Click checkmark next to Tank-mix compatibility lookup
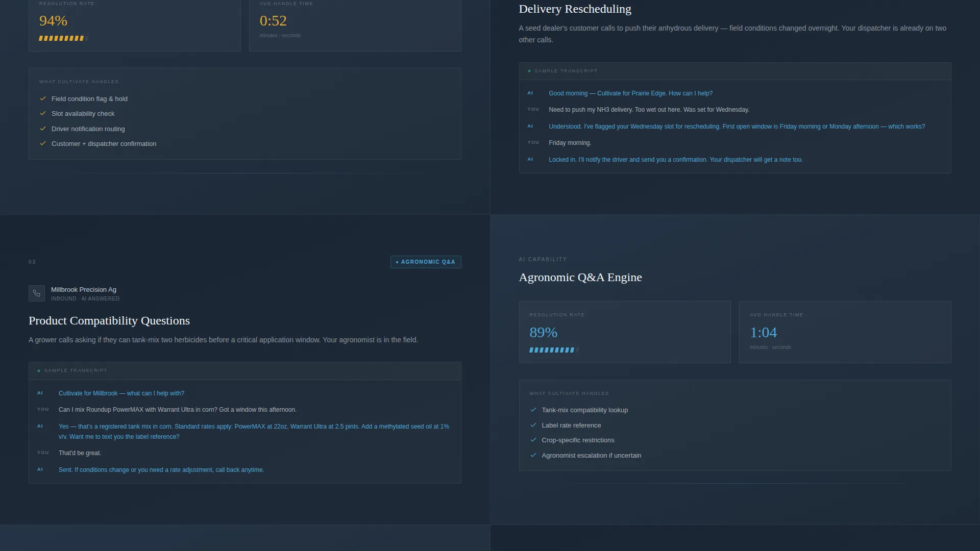 [x=533, y=410]
